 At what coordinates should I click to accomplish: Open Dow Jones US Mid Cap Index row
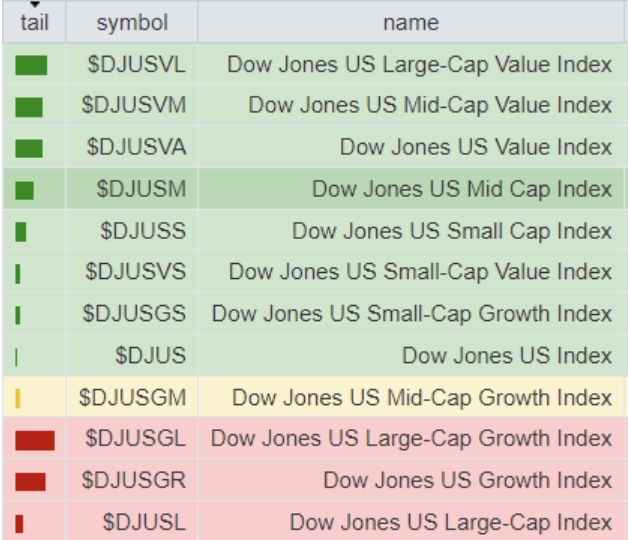[x=461, y=189]
